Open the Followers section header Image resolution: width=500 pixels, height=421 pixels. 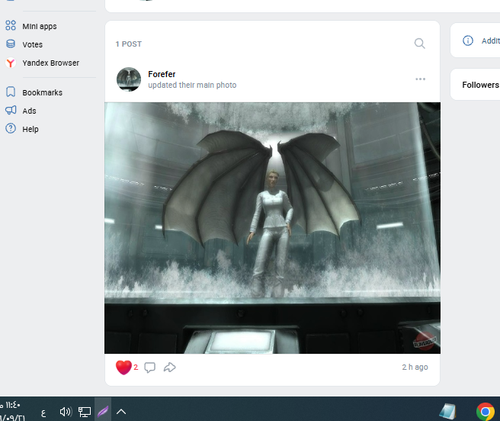click(480, 85)
